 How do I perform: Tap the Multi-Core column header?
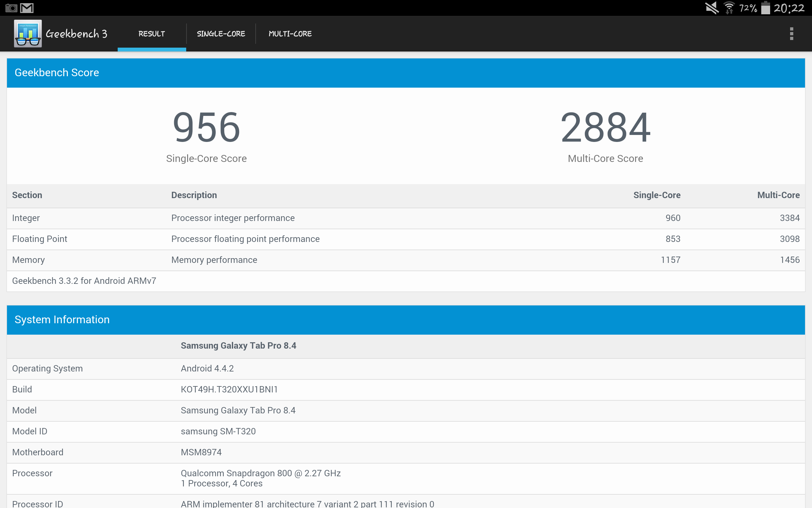(778, 195)
